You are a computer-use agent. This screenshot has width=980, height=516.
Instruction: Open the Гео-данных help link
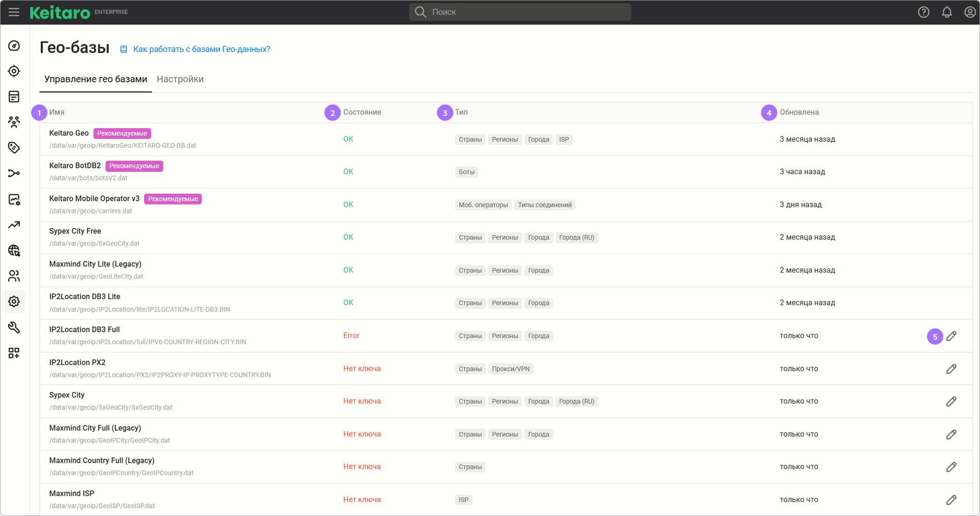pyautogui.click(x=201, y=49)
